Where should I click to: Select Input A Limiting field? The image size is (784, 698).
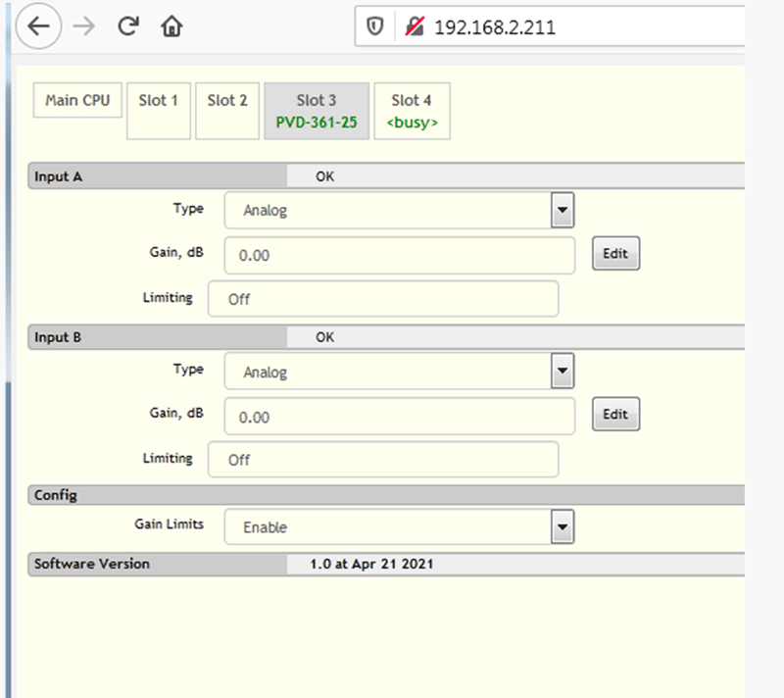(x=382, y=299)
